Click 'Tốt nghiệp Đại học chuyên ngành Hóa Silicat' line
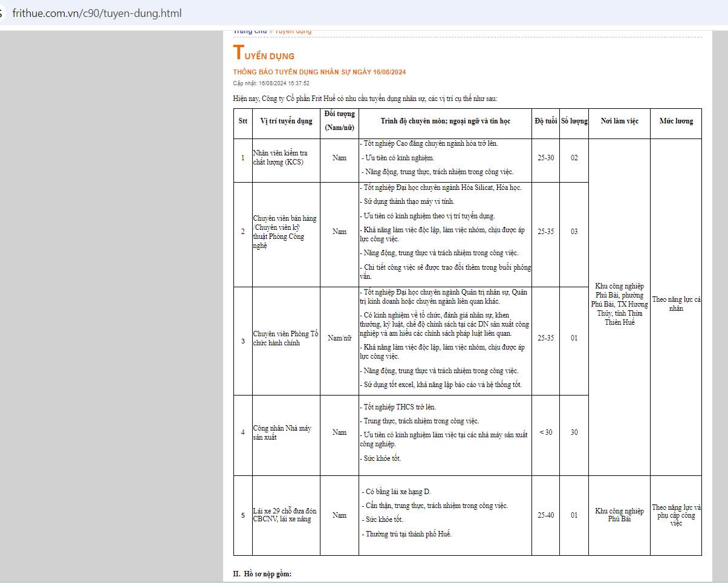Image resolution: width=728 pixels, height=583 pixels. coord(440,187)
